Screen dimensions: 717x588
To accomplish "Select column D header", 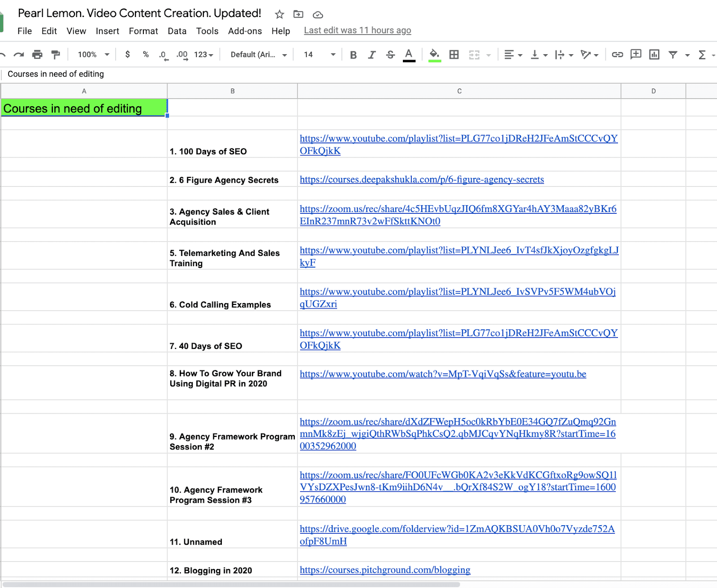I will click(x=653, y=91).
